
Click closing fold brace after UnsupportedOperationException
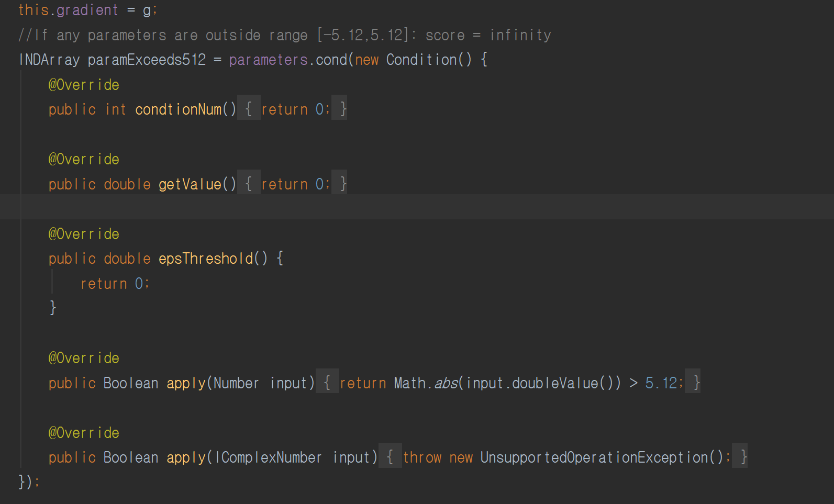point(743,457)
